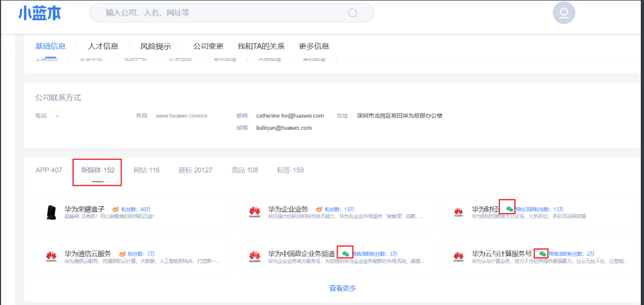Click the 公司联系方式 heading
This screenshot has height=305, width=644.
click(58, 98)
